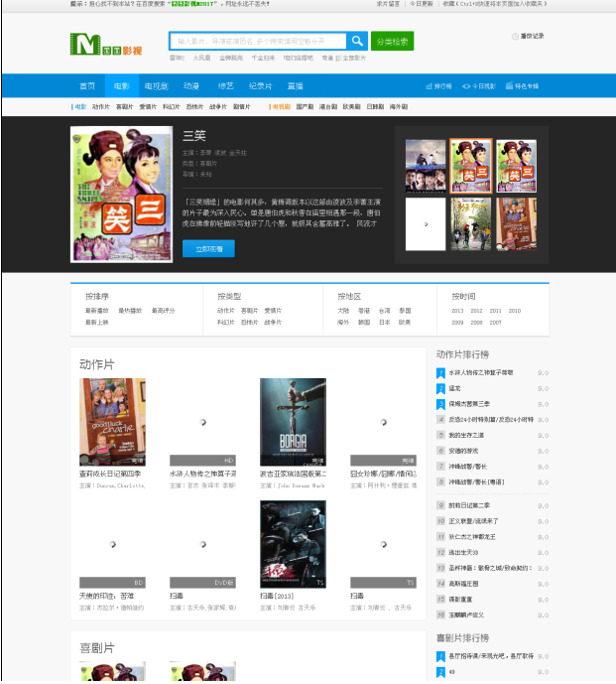
Task: Select the 综艺 nav tab
Action: coord(225,86)
